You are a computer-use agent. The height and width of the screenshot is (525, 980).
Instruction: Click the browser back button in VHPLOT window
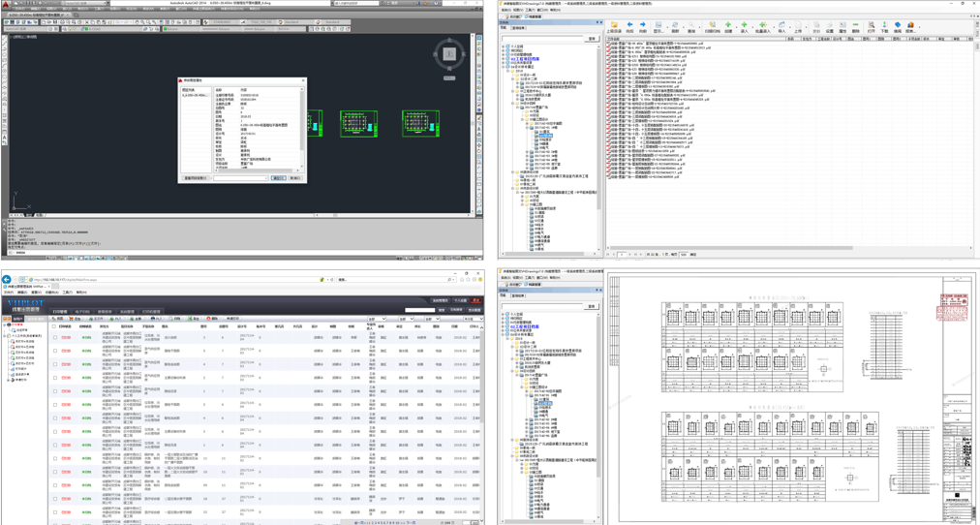tap(7, 280)
